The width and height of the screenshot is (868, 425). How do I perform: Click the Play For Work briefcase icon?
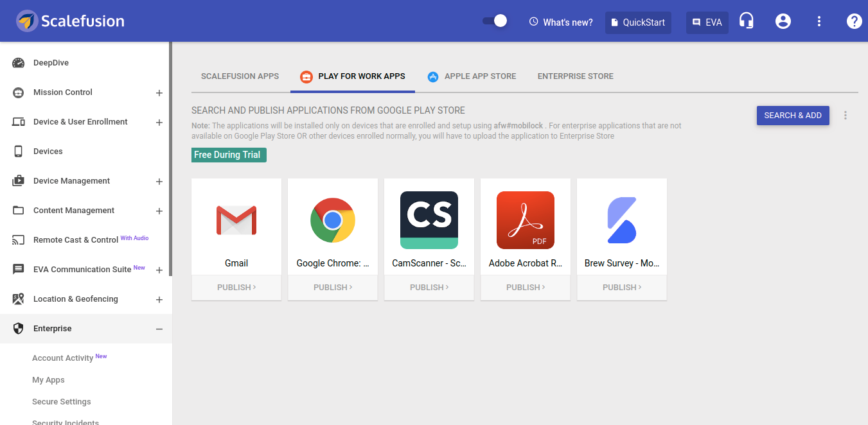[306, 77]
